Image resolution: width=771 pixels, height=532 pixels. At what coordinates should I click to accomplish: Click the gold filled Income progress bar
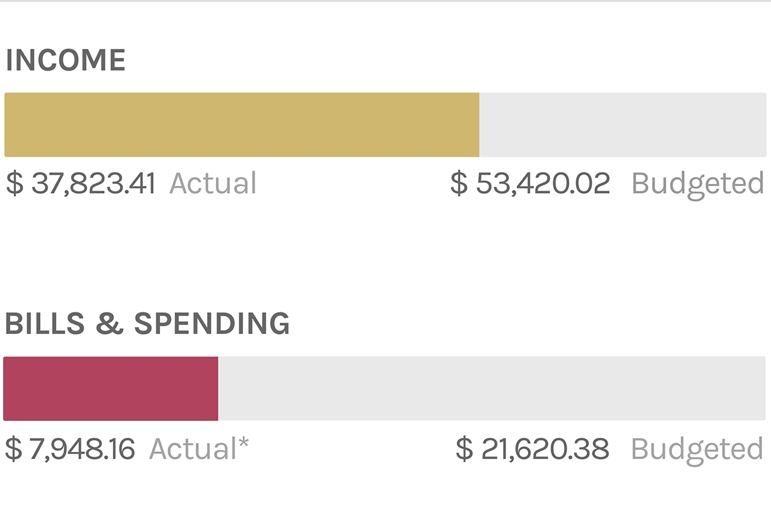[241, 125]
